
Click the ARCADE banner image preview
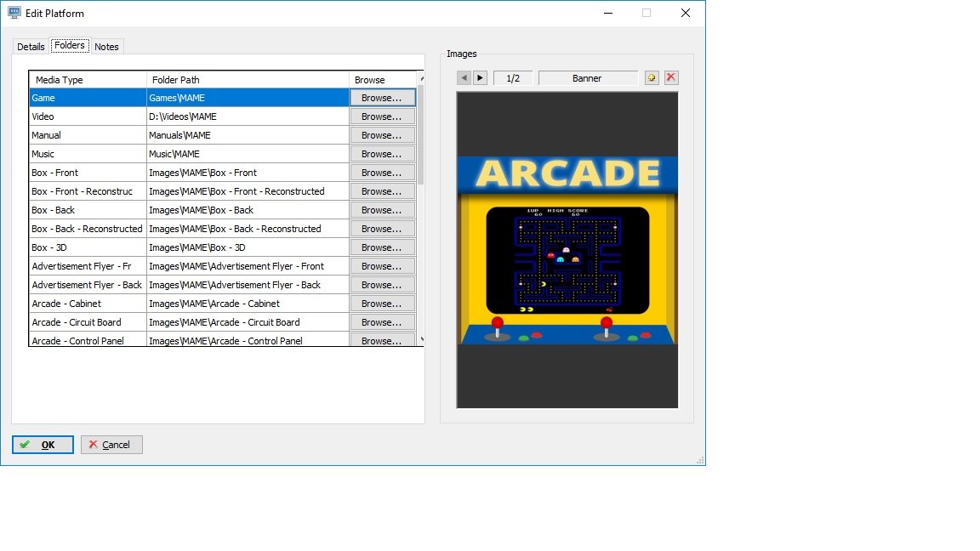[567, 250]
